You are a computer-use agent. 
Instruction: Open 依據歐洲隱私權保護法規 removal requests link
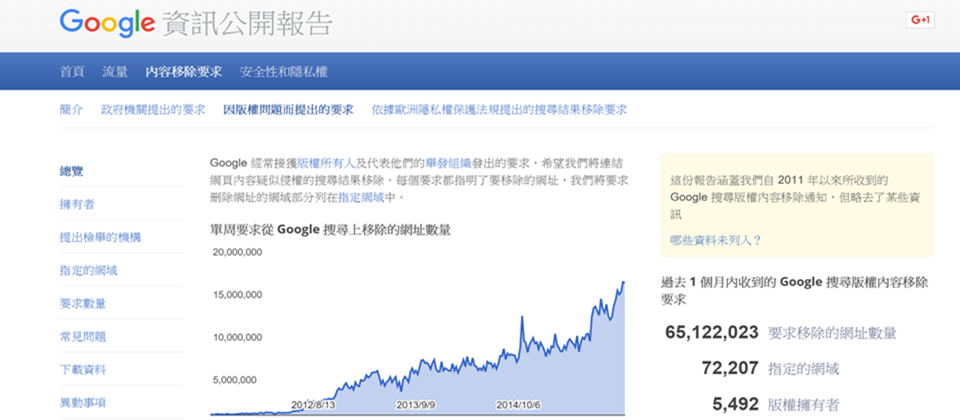click(499, 110)
